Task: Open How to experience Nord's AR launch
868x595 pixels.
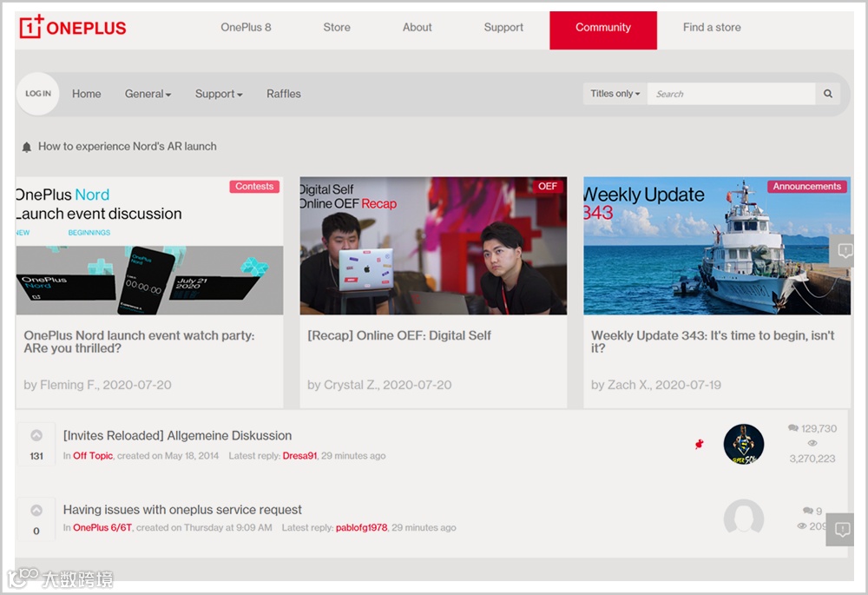Action: [128, 146]
